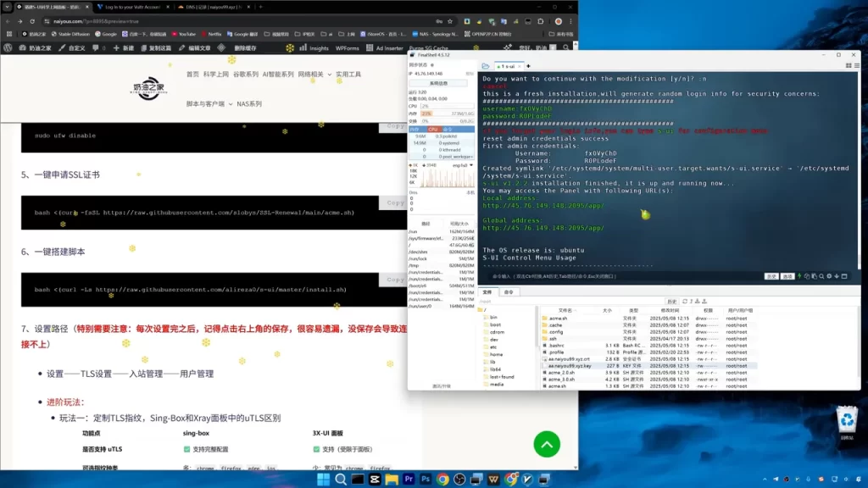Copy the s-ui install script command

[x=395, y=280]
